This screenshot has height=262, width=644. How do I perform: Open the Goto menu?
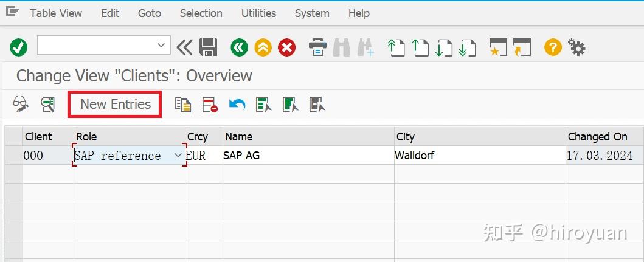[x=150, y=13]
